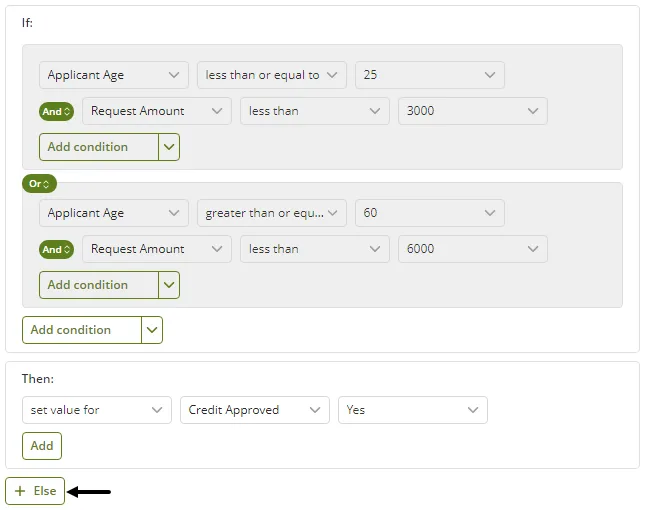Open the Yes value dropdown
Viewport: 645px width, 510px height.
pyautogui.click(x=413, y=410)
